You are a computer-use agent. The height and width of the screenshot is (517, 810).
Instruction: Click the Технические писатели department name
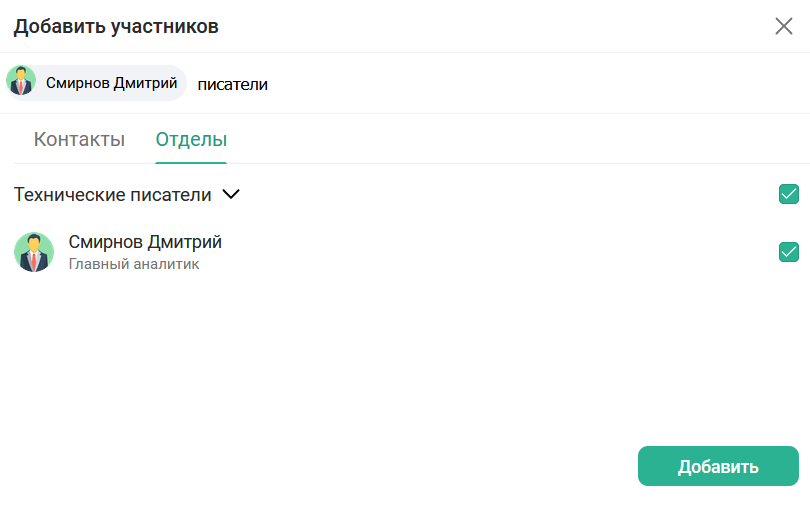click(x=112, y=194)
